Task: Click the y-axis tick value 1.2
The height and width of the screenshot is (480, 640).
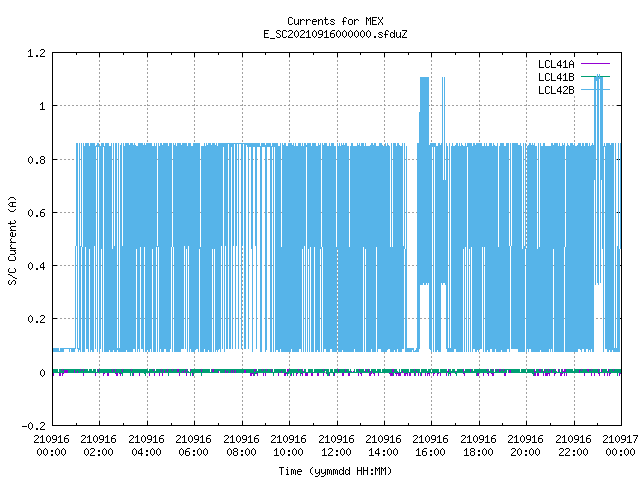Action: [36, 53]
